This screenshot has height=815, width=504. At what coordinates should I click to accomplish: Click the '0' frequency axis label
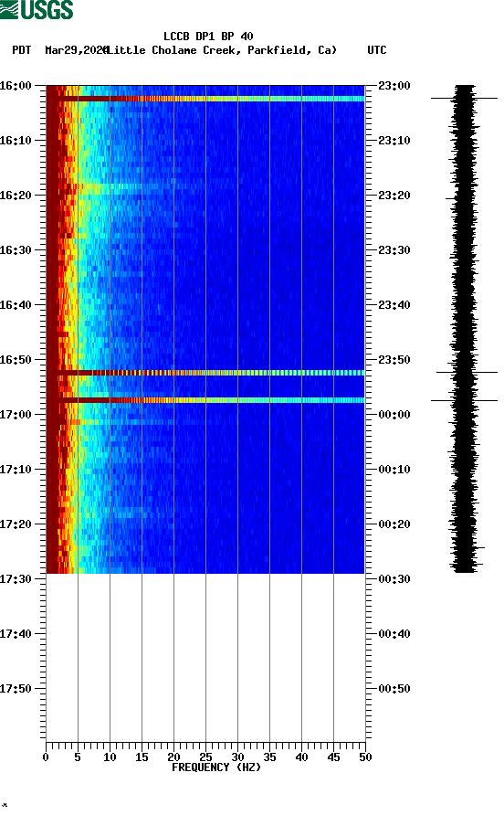(x=46, y=757)
